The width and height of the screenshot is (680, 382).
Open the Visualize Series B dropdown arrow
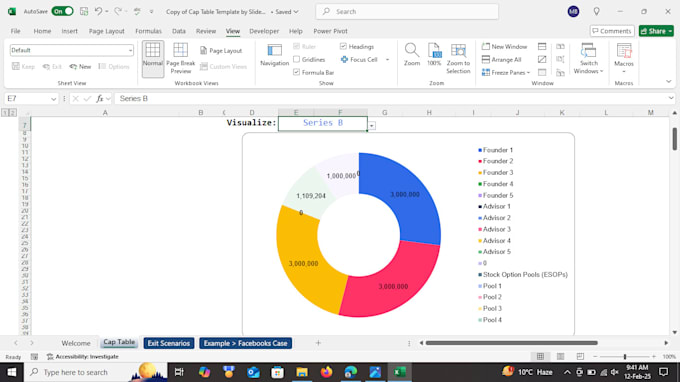click(x=372, y=126)
